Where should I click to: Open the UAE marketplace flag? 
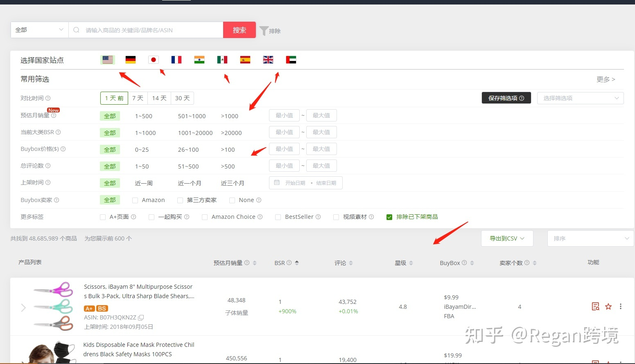[291, 59]
